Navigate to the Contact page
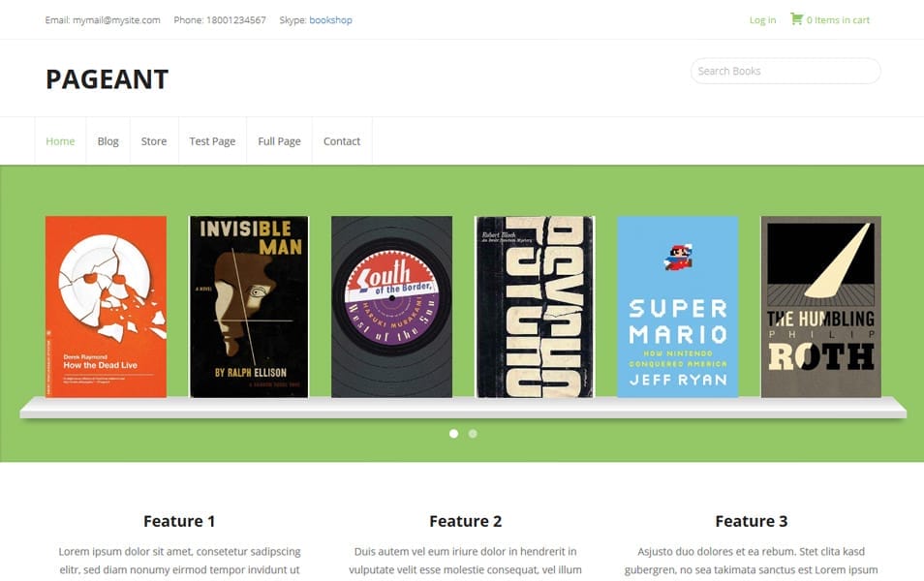Image resolution: width=924 pixels, height=581 pixels. click(342, 140)
